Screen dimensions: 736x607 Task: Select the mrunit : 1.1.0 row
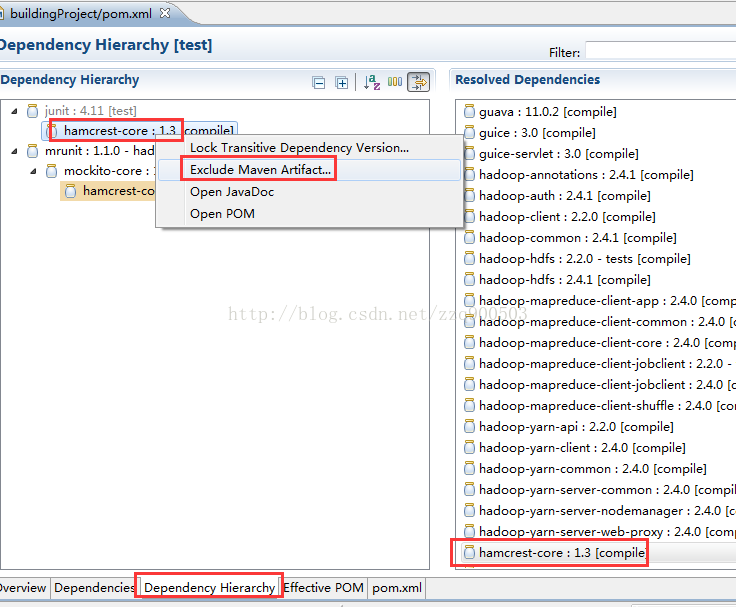click(x=91, y=151)
